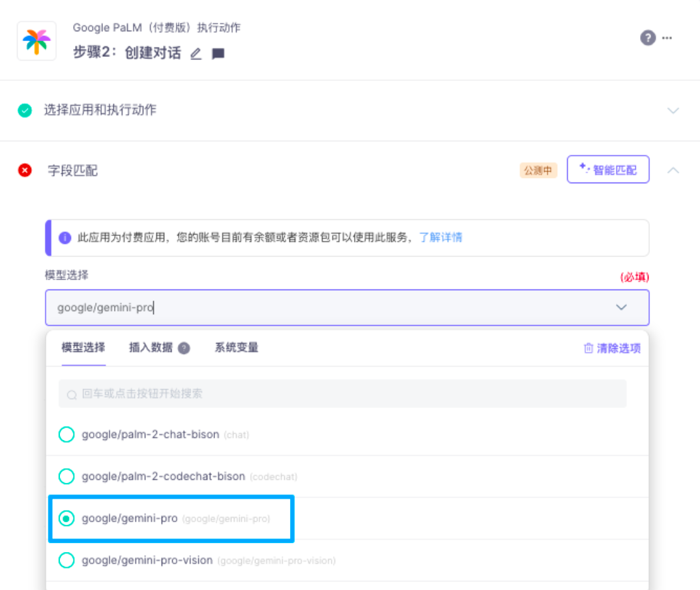Screen dimensions: 700x590
Task: Click 清除选项 to clear selection
Action: point(612,348)
